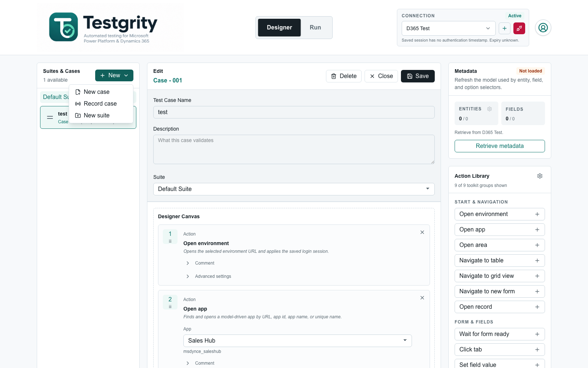Click the Retrieve metadata button
588x368 pixels.
pos(500,146)
